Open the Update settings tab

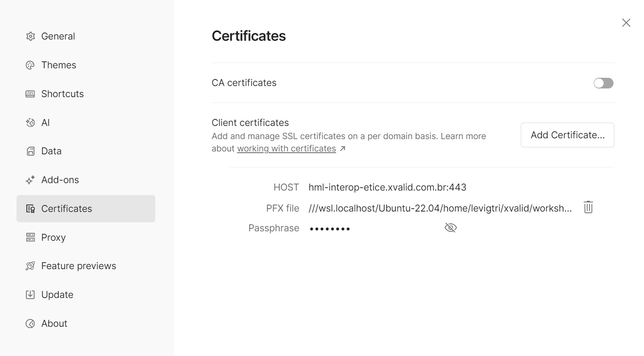pos(57,295)
